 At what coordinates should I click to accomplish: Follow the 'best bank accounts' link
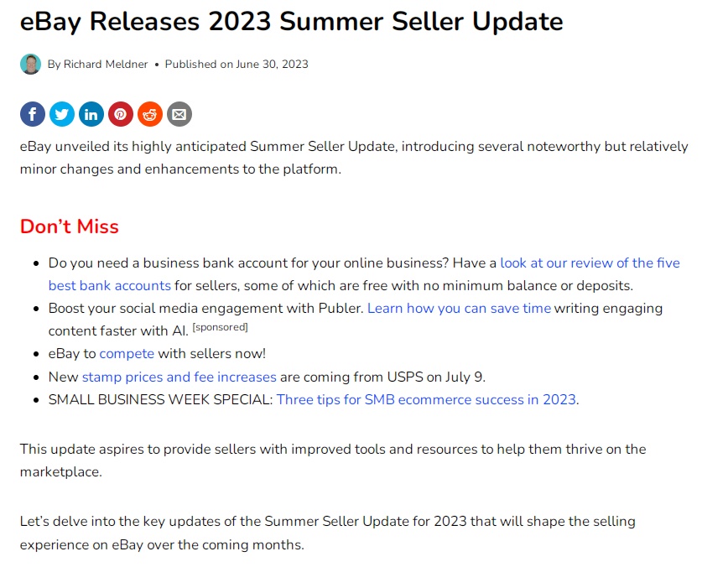(x=110, y=285)
